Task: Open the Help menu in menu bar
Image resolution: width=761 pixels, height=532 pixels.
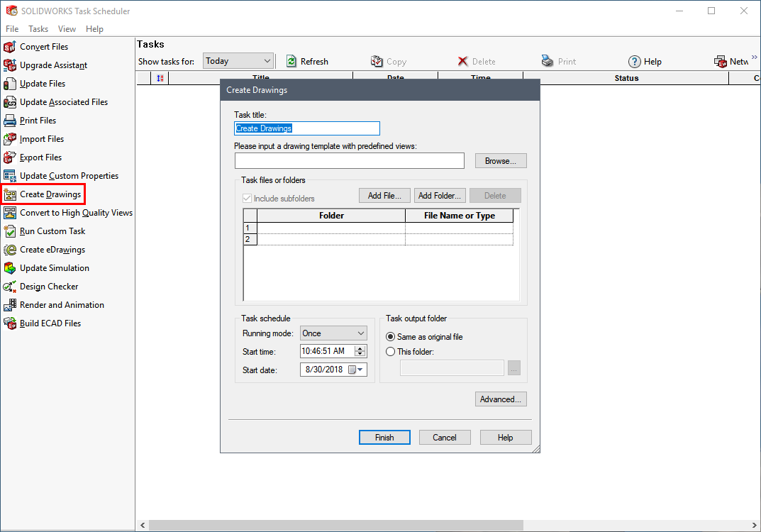Action: (x=94, y=29)
